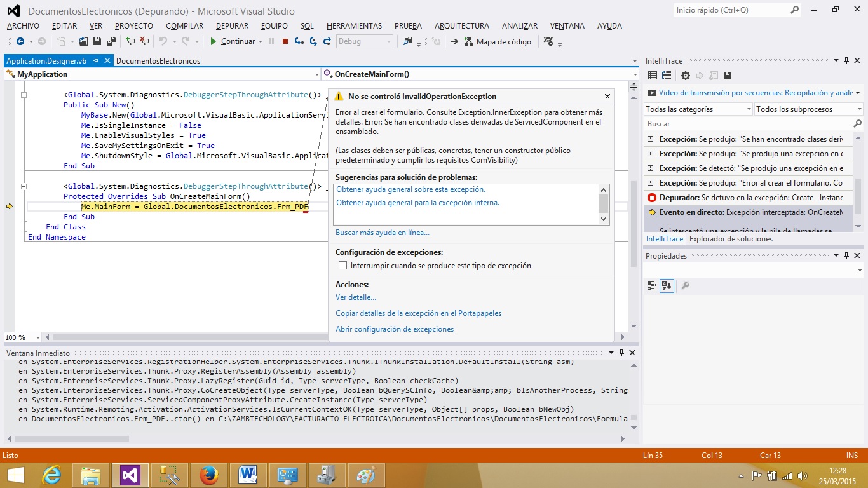Open IntelliTrace settings gear

(685, 76)
